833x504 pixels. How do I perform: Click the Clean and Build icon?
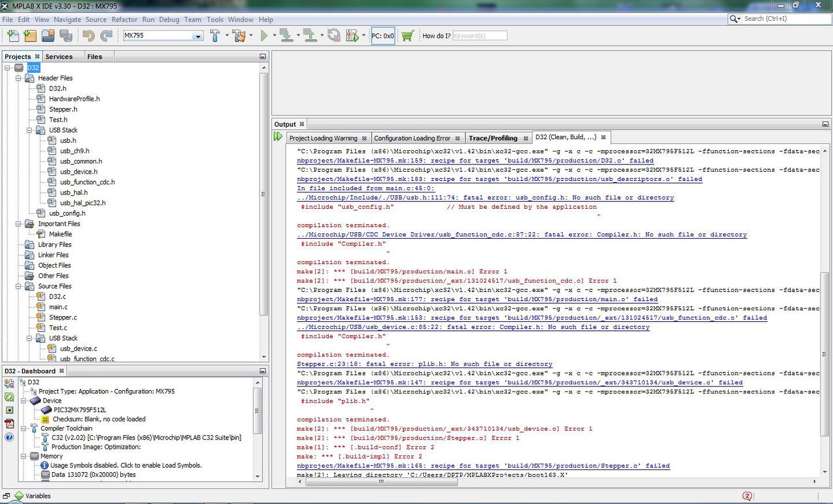[239, 36]
